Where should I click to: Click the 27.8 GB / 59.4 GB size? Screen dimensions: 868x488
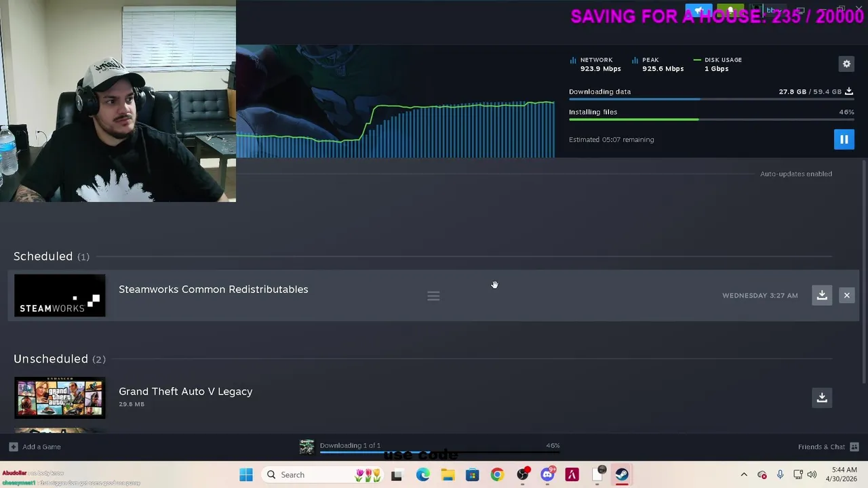tap(810, 91)
